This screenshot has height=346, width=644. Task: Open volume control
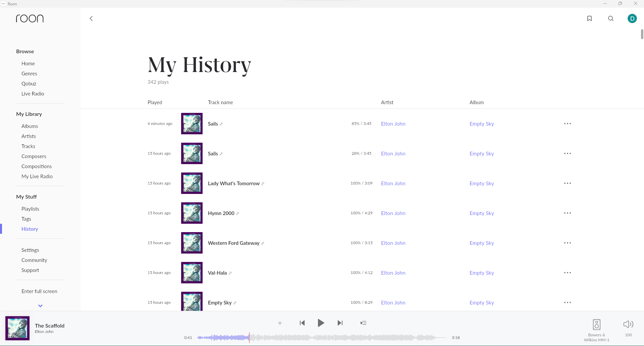[x=628, y=324]
